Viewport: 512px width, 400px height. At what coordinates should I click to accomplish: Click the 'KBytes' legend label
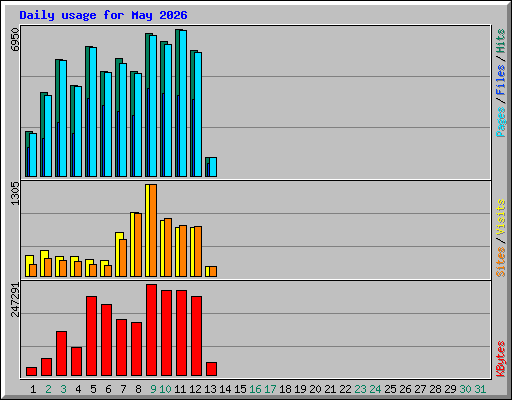(501, 359)
